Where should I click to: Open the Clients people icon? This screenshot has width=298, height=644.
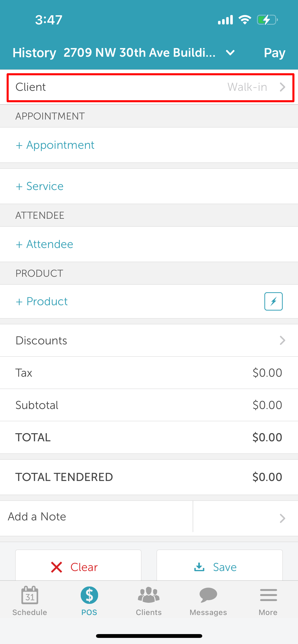(x=149, y=595)
